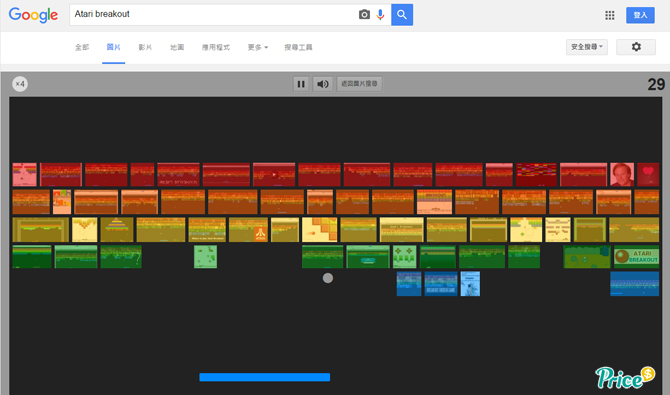The image size is (670, 395).
Task: Switch to the 地圖 tab
Action: pos(177,47)
